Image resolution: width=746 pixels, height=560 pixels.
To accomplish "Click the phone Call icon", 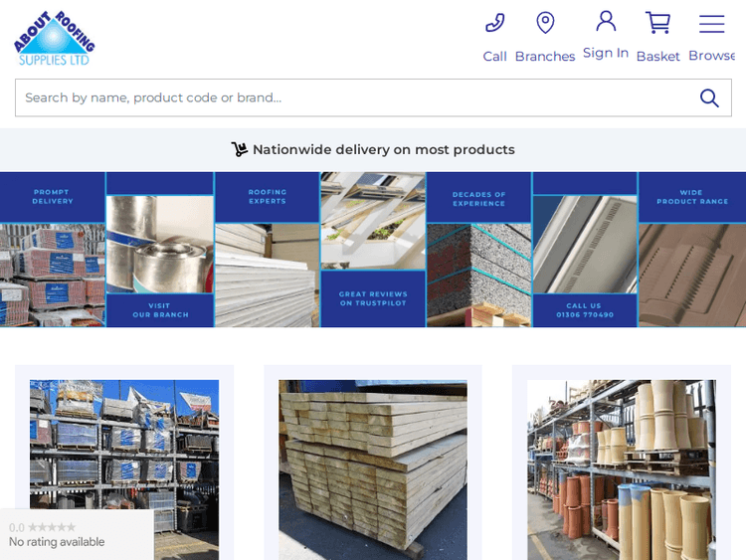I will click(x=494, y=23).
